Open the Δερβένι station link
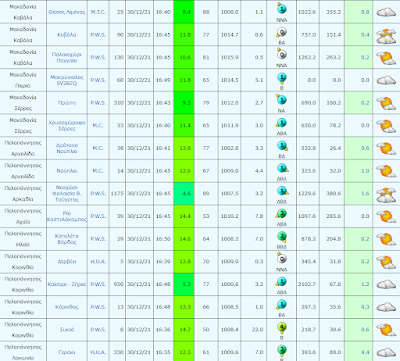 [67, 262]
